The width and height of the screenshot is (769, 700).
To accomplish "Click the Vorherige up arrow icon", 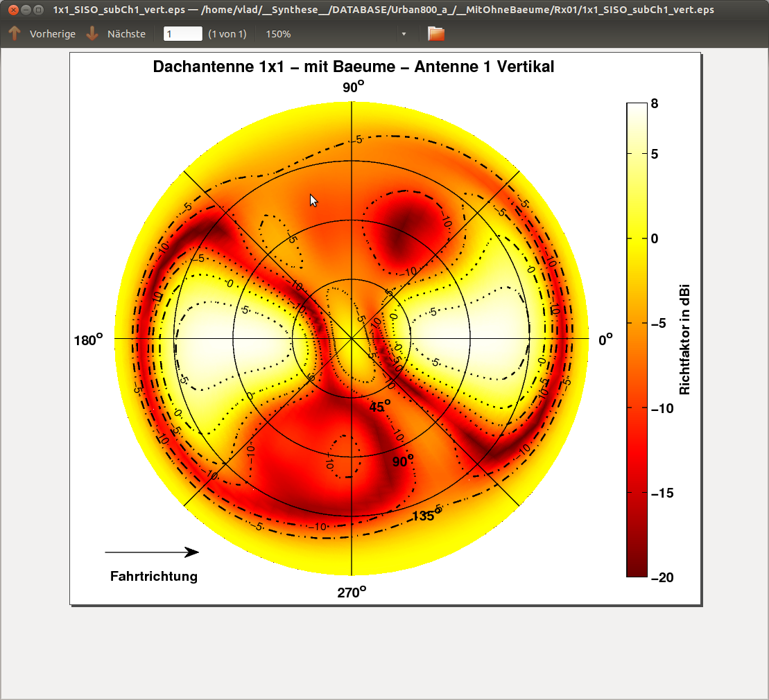I will pyautogui.click(x=15, y=34).
